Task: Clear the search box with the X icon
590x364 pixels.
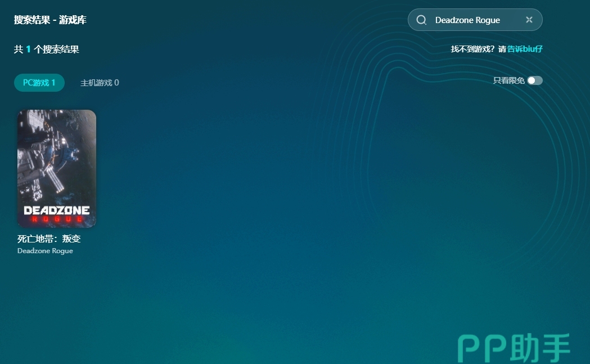Action: click(529, 20)
